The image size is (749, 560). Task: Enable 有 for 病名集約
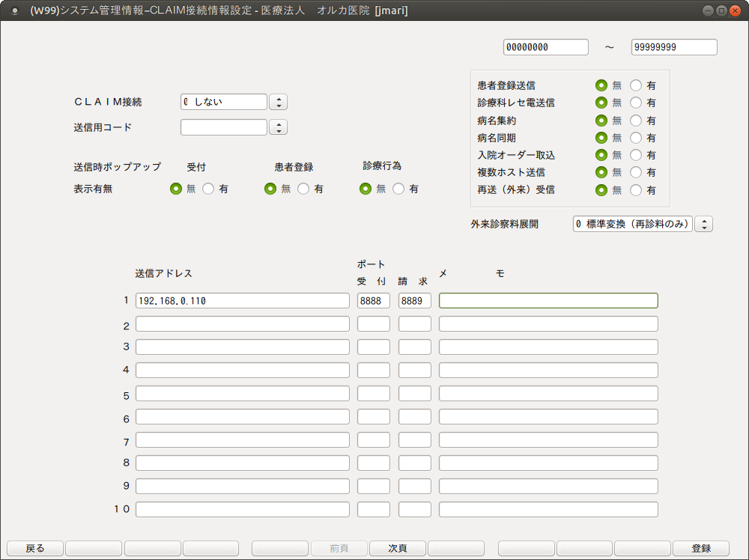634,120
